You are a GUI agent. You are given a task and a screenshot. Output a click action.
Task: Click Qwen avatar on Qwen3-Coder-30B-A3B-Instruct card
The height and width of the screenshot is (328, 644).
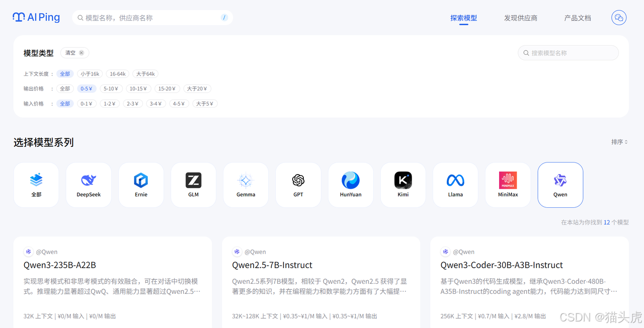click(445, 252)
